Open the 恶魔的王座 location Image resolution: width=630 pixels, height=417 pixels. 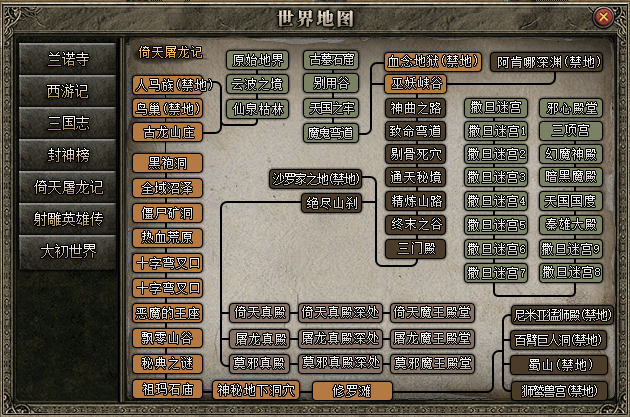[x=168, y=313]
